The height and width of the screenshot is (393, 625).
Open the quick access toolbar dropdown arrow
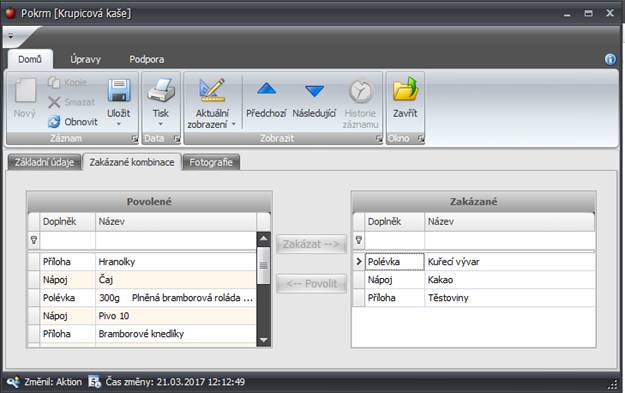(x=11, y=36)
